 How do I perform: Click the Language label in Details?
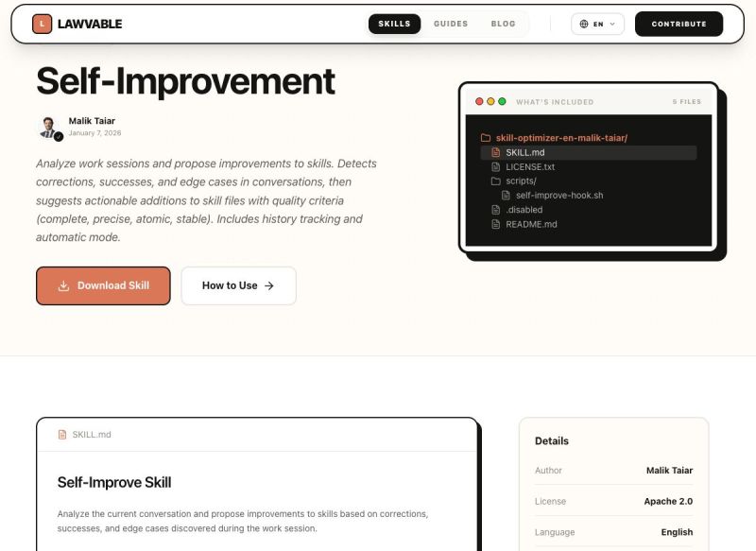point(555,532)
